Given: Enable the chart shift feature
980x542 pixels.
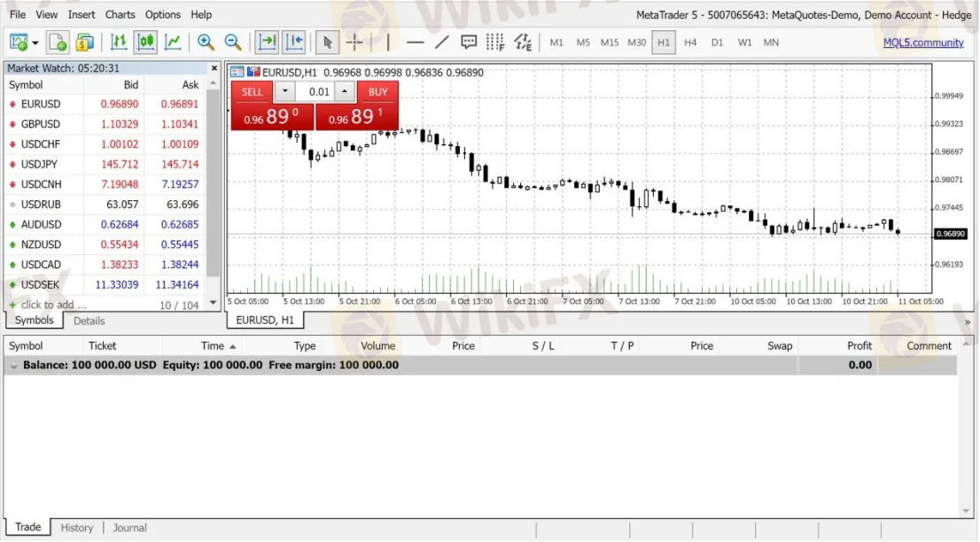Looking at the screenshot, I should [293, 42].
